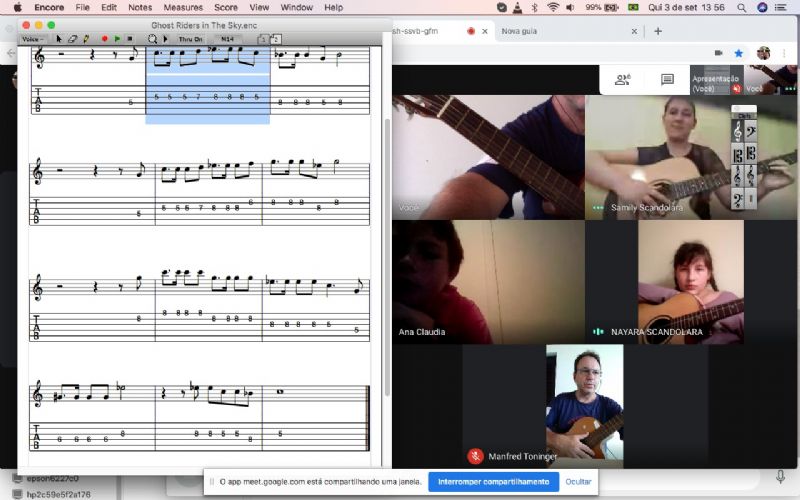Screen dimensions: 800x500
Task: Select the zoom magnifier tool in Encore
Action: 152,39
